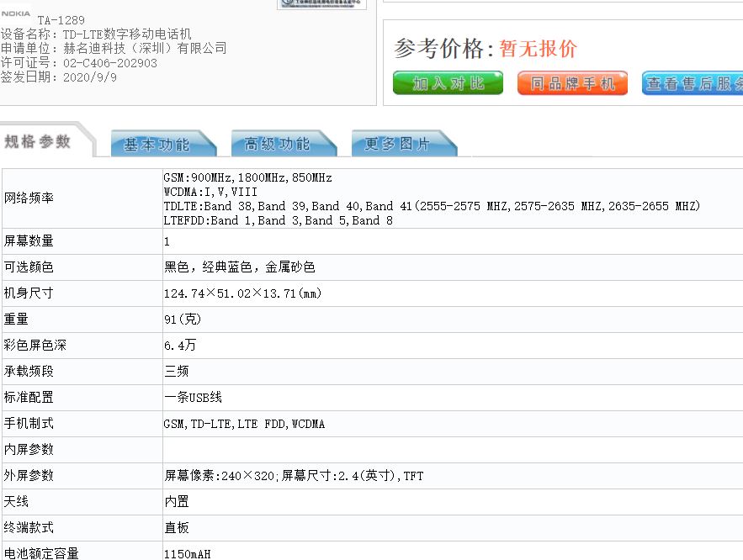Click the 重量 value 91(克)
Viewport: 743px width, 560px height.
[x=183, y=320]
